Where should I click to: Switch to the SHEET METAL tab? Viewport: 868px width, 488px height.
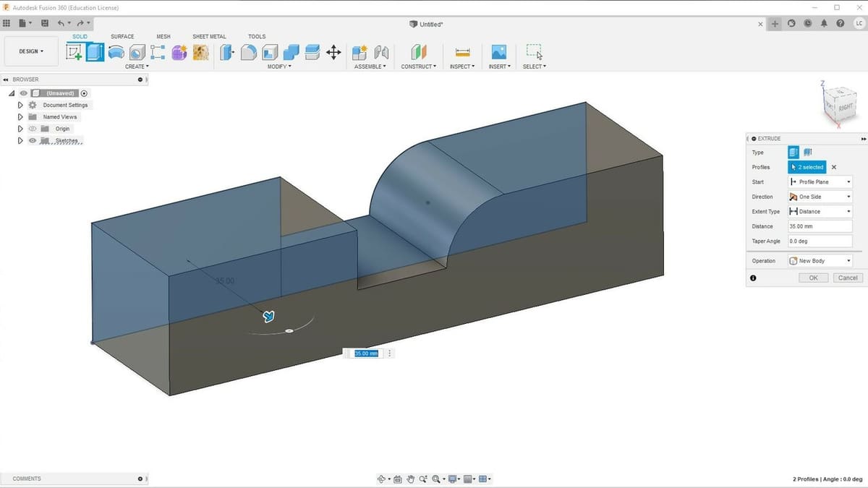coord(209,36)
